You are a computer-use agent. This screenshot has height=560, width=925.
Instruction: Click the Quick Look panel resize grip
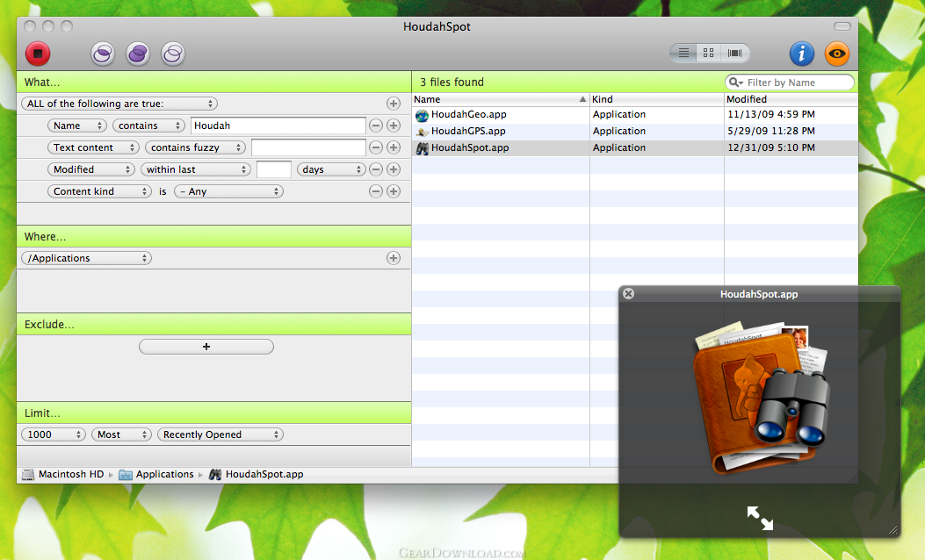tap(893, 530)
